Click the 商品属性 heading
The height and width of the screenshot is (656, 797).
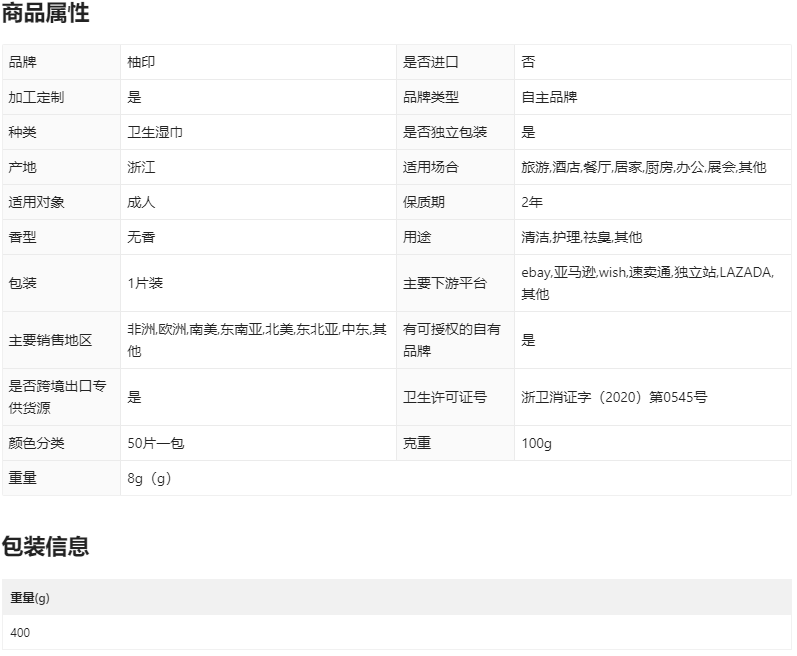coord(45,13)
